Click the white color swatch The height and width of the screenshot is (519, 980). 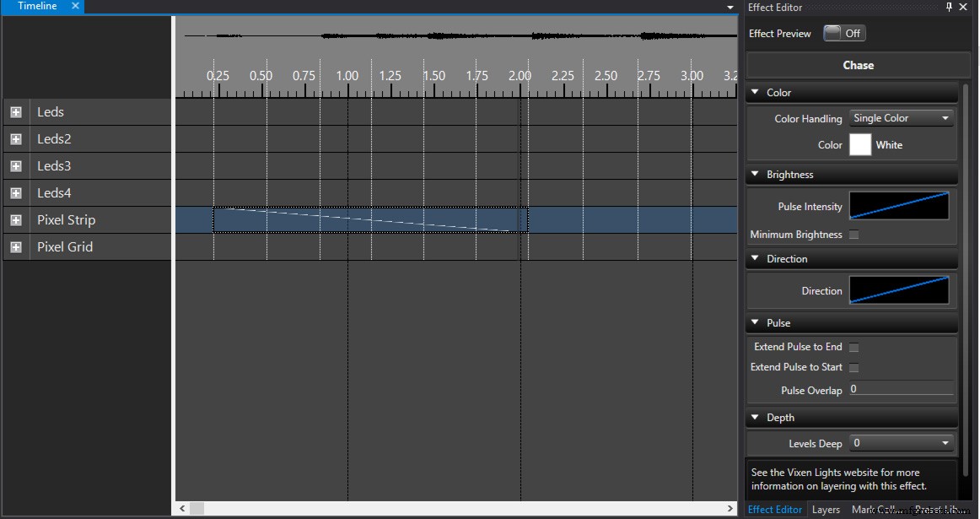(x=859, y=145)
